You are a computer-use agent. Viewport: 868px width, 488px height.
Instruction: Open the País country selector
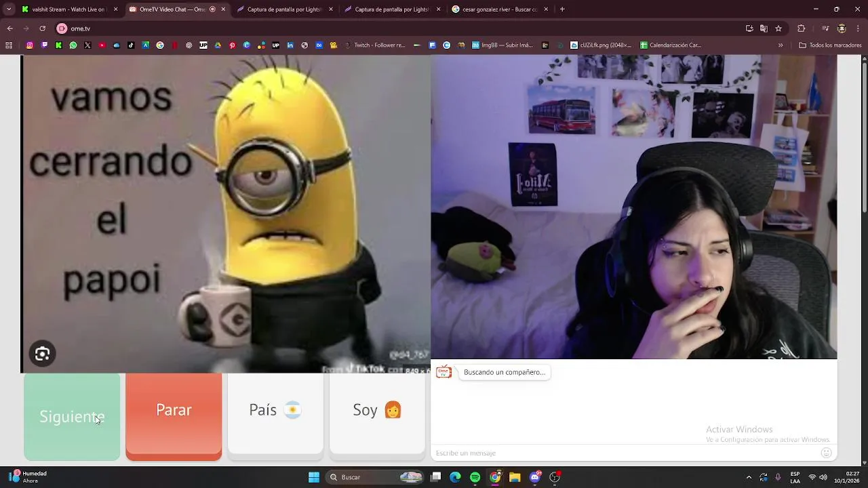click(x=275, y=413)
